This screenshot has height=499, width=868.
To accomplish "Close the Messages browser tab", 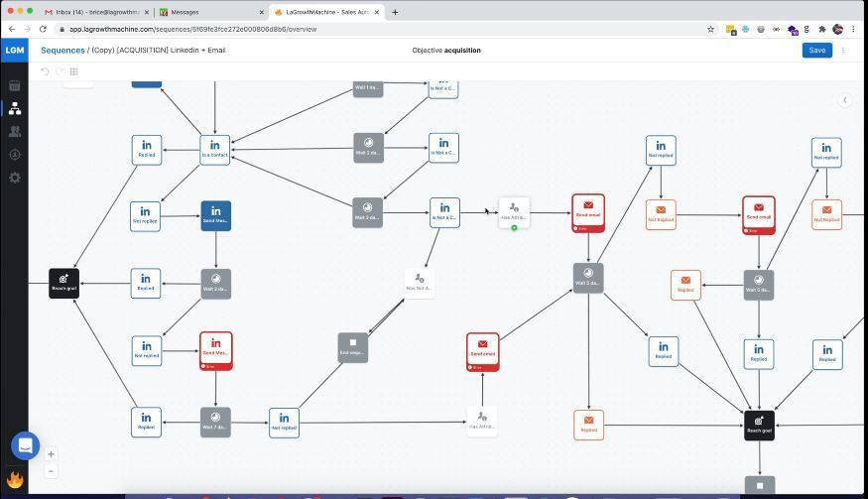I will 261,12.
